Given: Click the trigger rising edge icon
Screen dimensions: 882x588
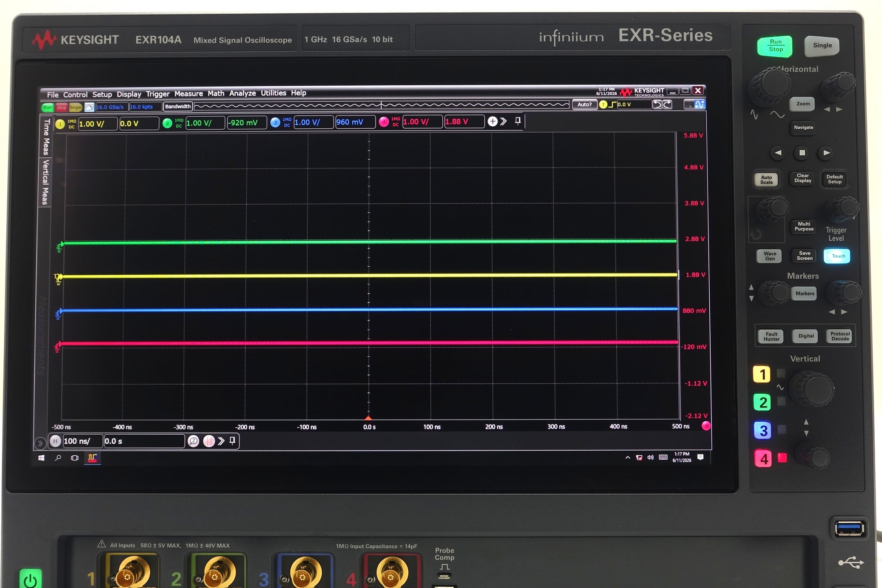Looking at the screenshot, I should (612, 104).
